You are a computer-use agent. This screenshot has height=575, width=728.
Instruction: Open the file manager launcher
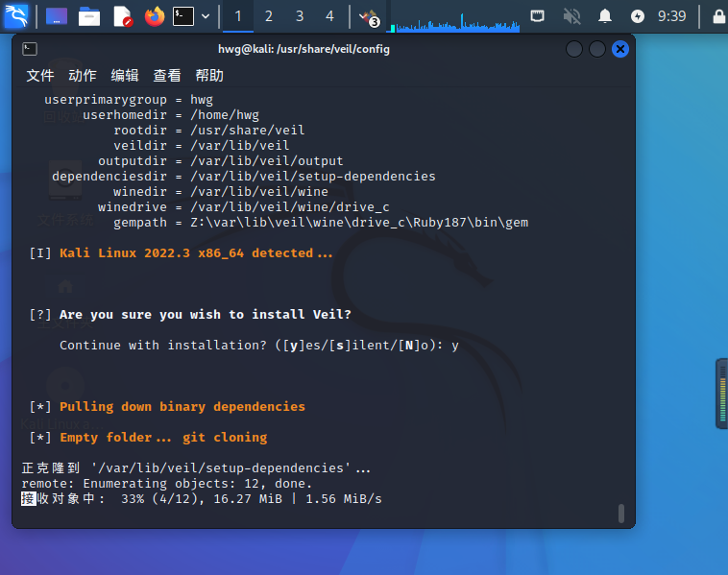pyautogui.click(x=89, y=16)
